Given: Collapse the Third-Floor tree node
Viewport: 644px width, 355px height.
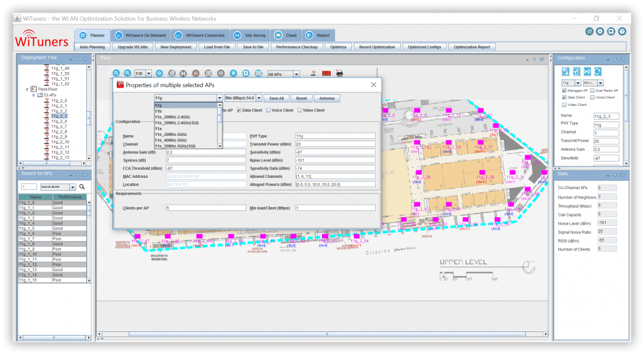Looking at the screenshot, I should pyautogui.click(x=27, y=90).
